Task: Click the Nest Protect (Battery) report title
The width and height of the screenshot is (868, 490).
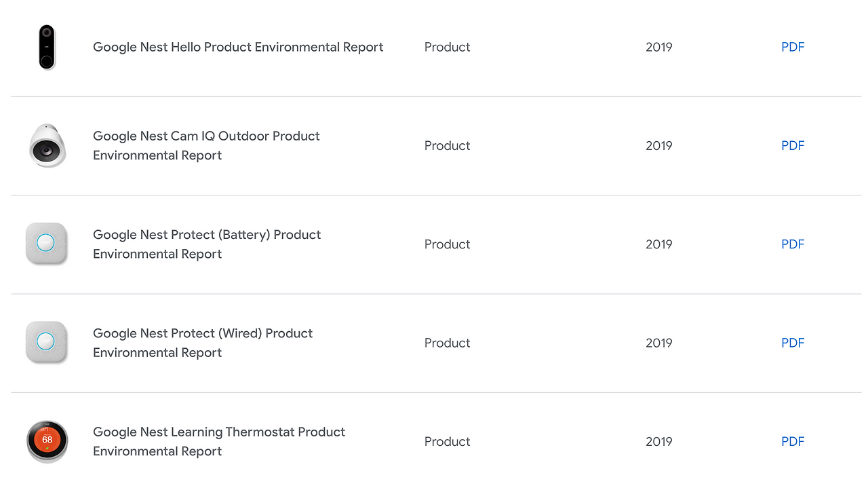Action: 207,244
